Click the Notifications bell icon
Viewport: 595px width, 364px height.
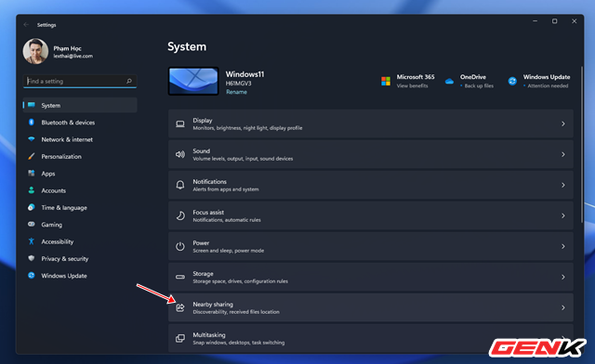pos(180,185)
